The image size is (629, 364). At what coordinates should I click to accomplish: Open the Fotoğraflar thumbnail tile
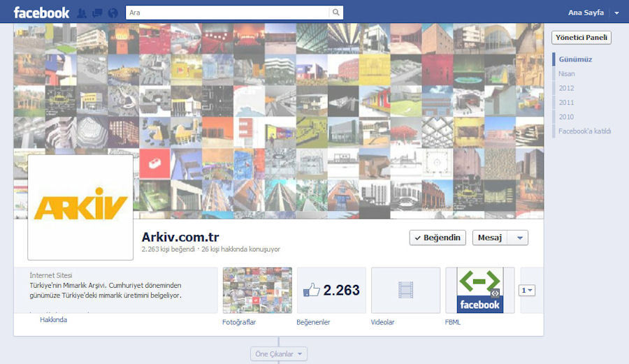tap(257, 290)
